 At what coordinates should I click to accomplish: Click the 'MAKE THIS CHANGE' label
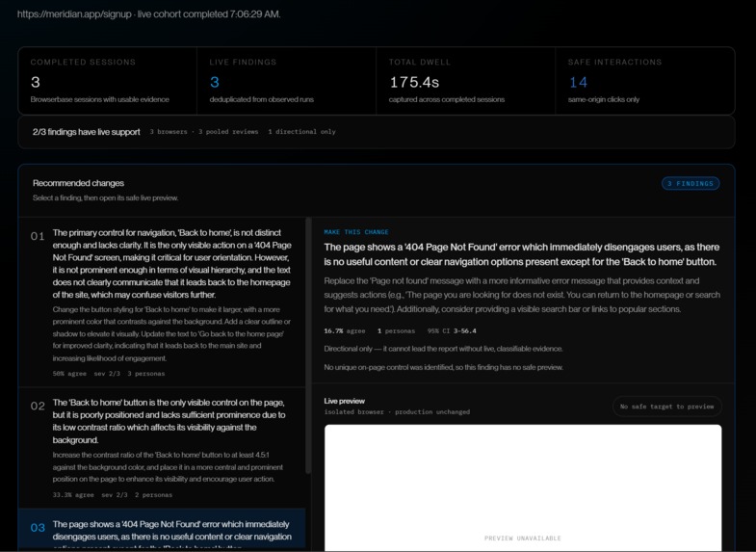click(356, 232)
